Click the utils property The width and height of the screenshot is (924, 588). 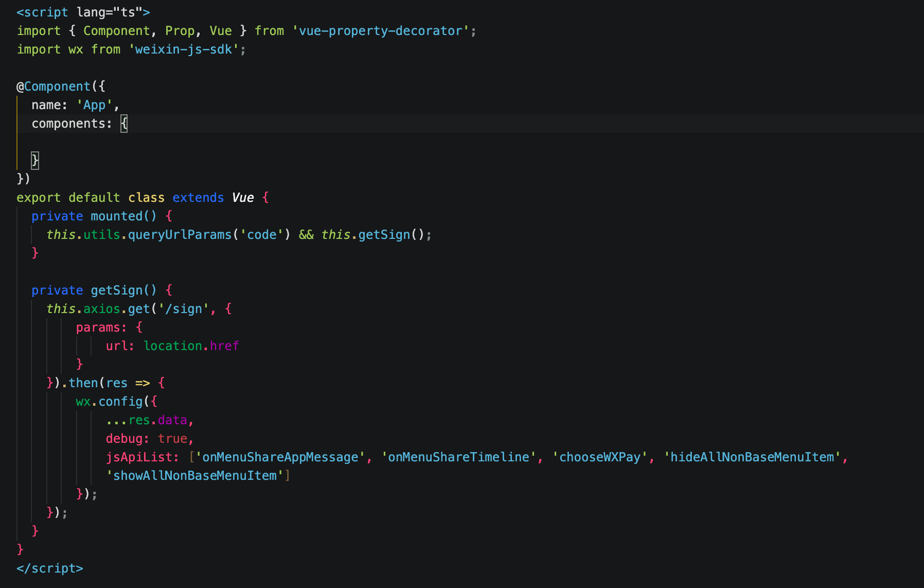click(x=102, y=235)
